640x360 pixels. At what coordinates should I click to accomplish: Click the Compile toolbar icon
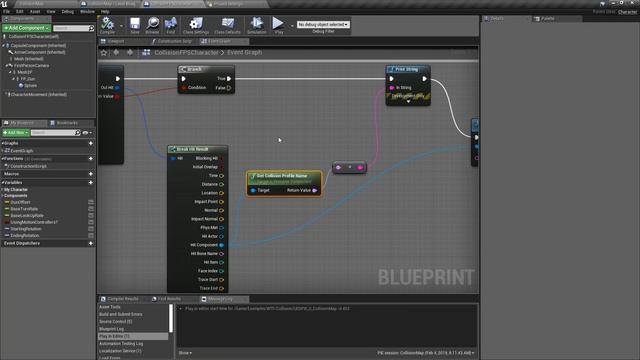pos(107,24)
